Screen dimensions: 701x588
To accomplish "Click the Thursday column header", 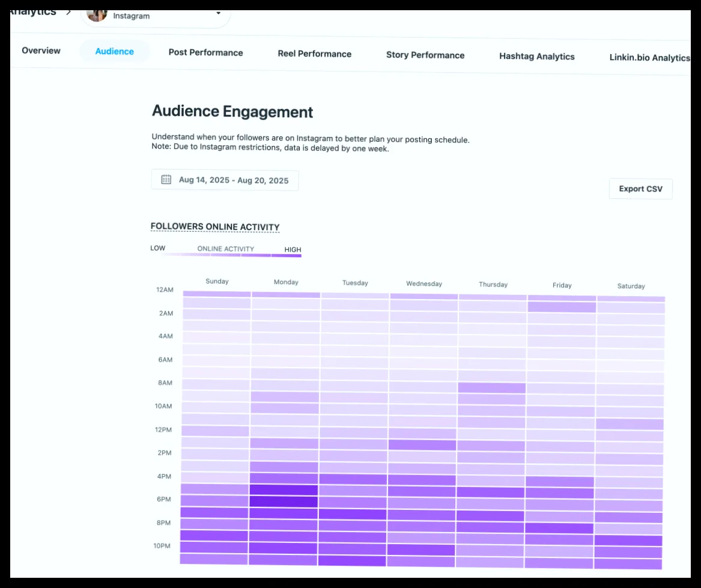I will 493,284.
